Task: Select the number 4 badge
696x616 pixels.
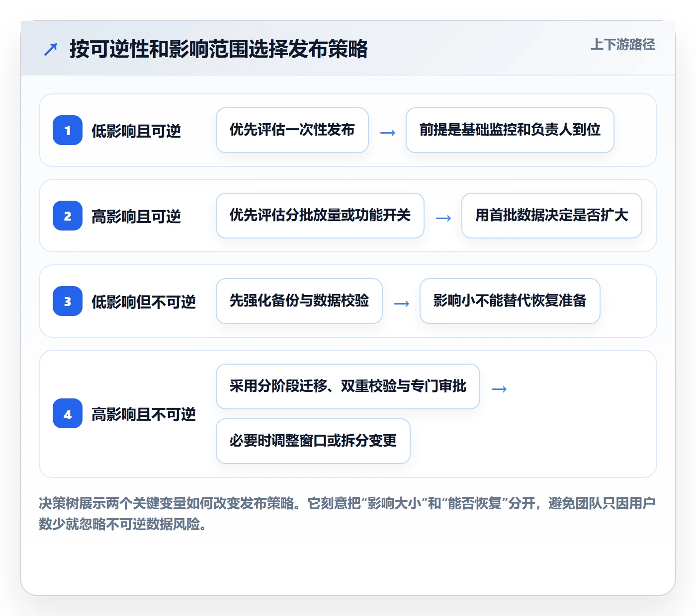Action: pos(68,413)
